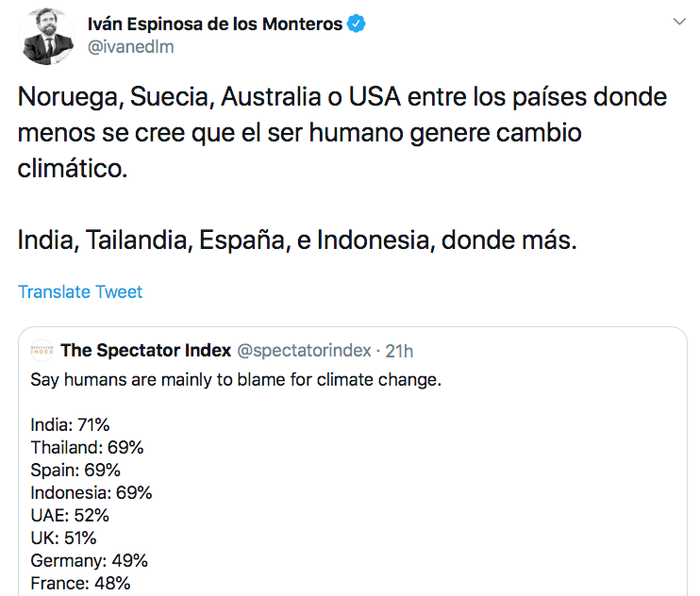Click the Indonesia: 69% line
Image resolution: width=700 pixels, height=596 pixels.
coord(92,493)
